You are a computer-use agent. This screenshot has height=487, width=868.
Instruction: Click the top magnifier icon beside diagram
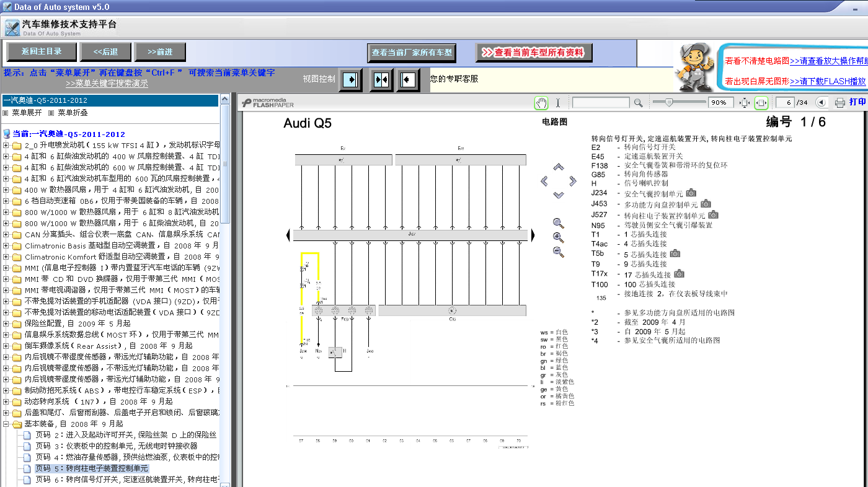tap(559, 223)
